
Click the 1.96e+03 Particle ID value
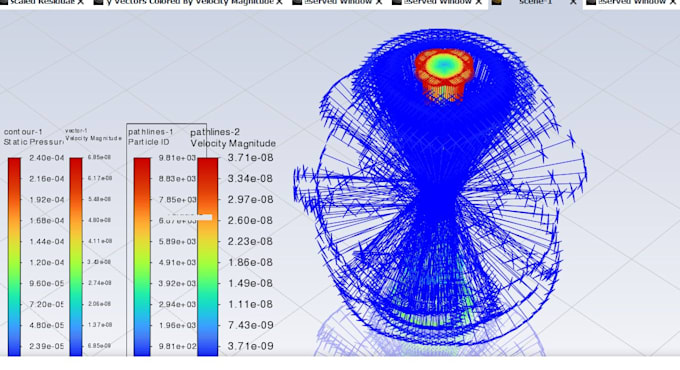[x=177, y=325]
